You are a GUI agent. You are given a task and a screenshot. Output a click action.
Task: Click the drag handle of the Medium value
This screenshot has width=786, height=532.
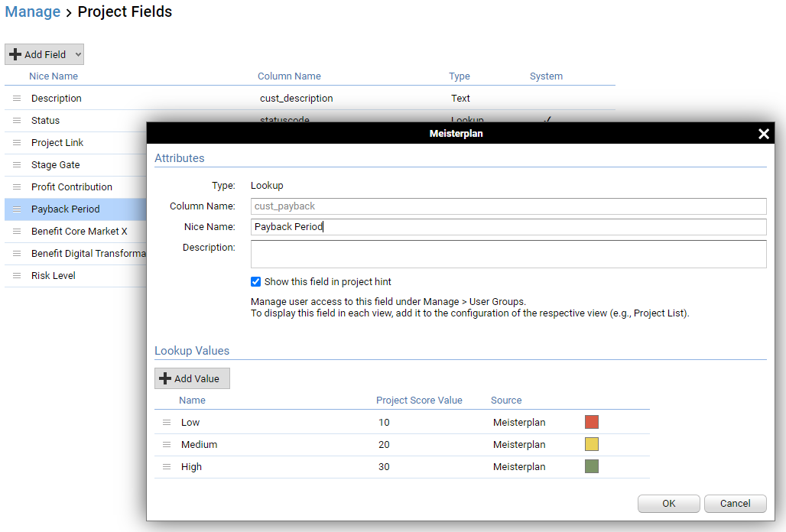point(167,444)
